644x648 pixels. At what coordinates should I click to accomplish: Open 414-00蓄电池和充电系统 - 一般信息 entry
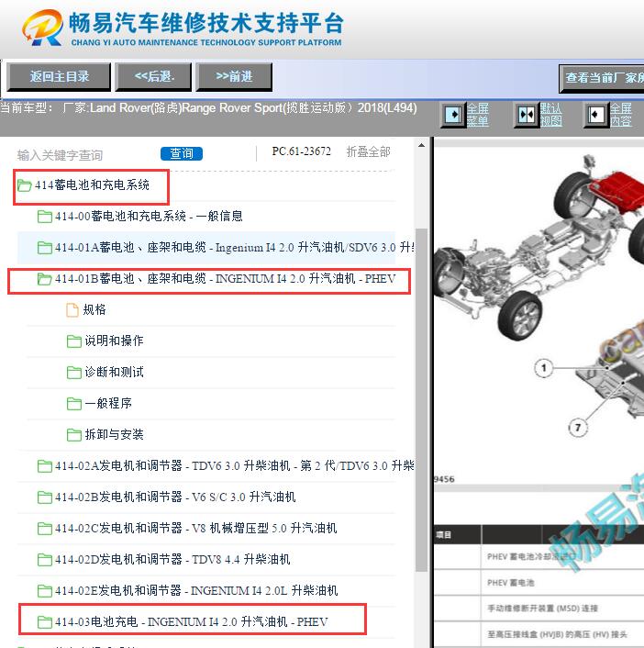click(x=149, y=216)
